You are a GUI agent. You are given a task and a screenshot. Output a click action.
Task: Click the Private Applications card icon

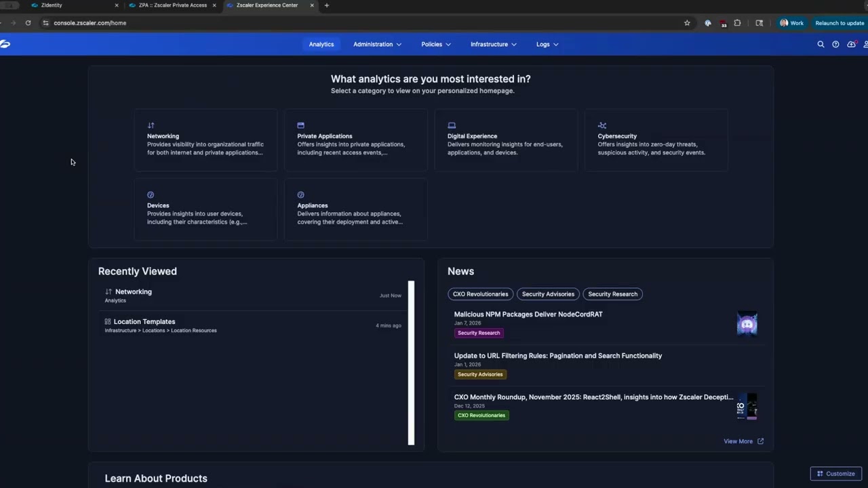coord(300,125)
